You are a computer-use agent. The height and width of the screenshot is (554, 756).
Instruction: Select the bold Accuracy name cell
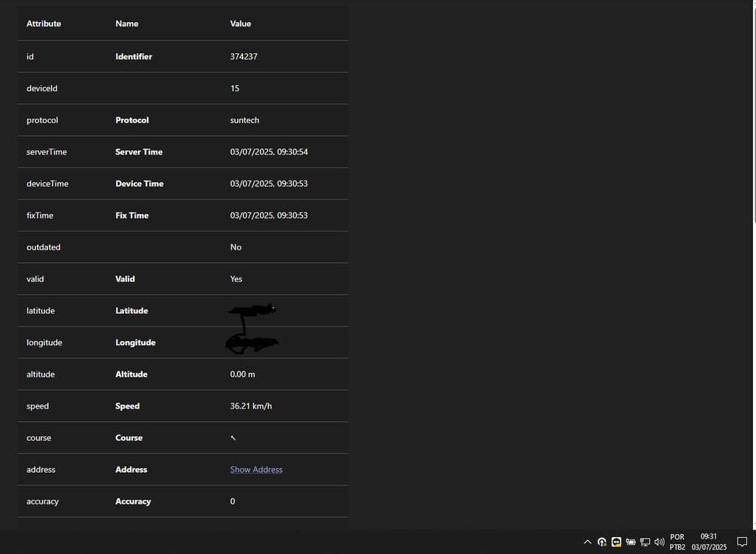(133, 502)
